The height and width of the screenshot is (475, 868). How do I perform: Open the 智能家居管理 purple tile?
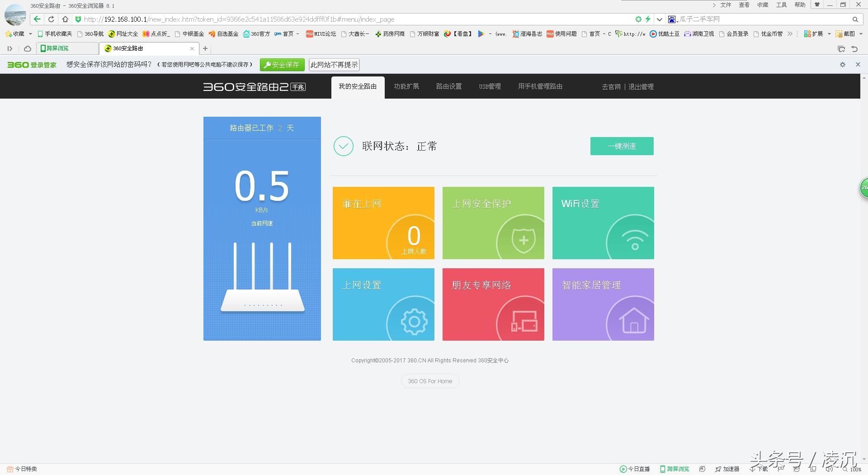click(x=603, y=304)
